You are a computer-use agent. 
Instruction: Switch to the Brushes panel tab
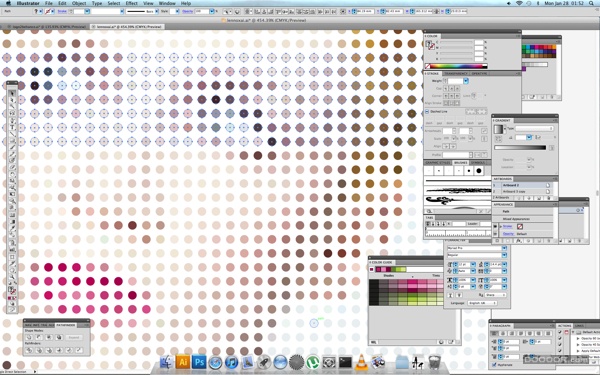click(461, 163)
